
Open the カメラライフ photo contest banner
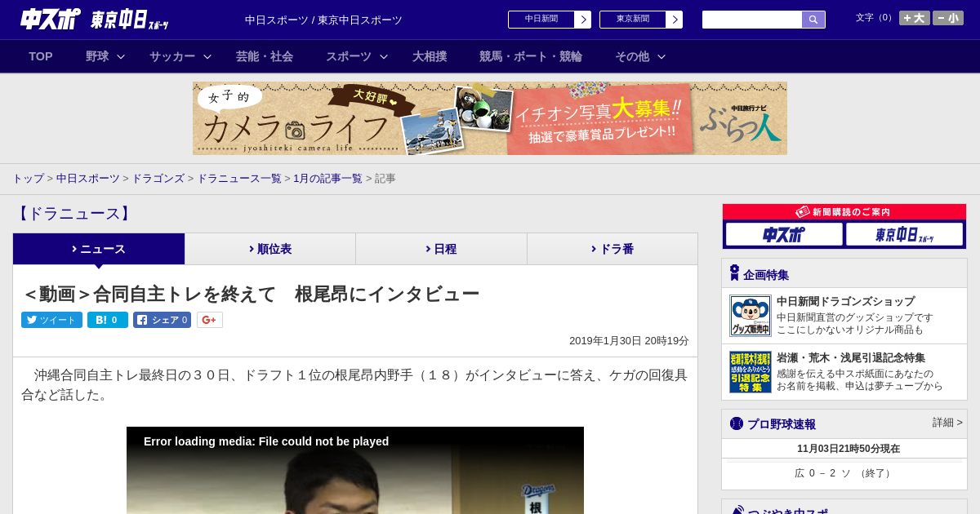[490, 118]
